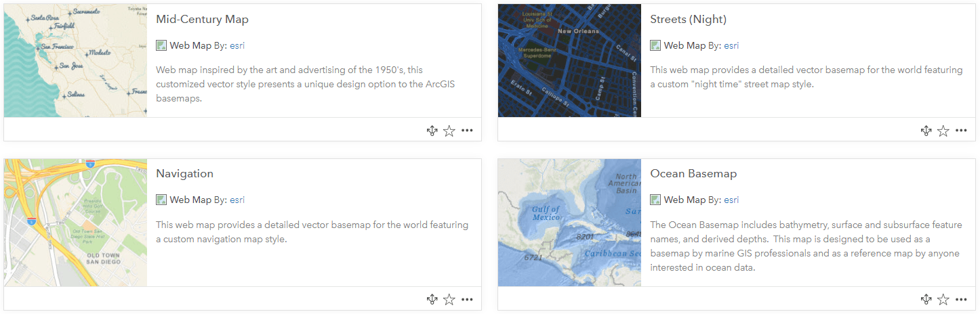Click share icon on Streets (Night) card

tap(926, 131)
